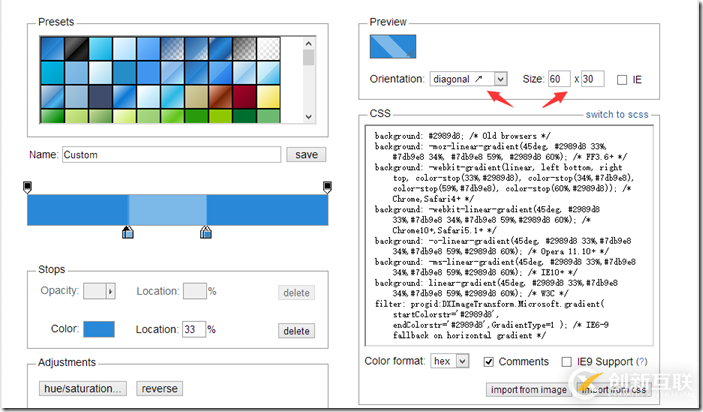Select the left opacity stop above gradient bar
The width and height of the screenshot is (703, 412).
pyautogui.click(x=27, y=187)
